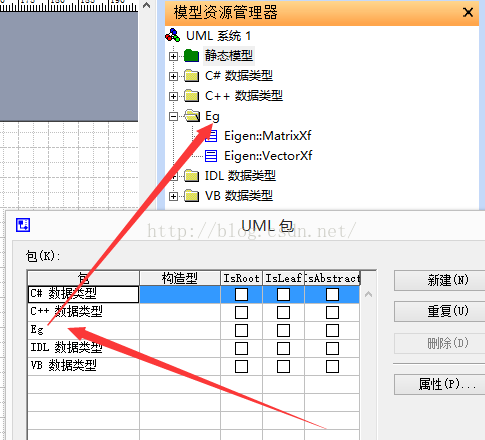Toggle IsAbstract checkbox for C# 数据类型 row
The image size is (485, 440).
[x=332, y=295]
